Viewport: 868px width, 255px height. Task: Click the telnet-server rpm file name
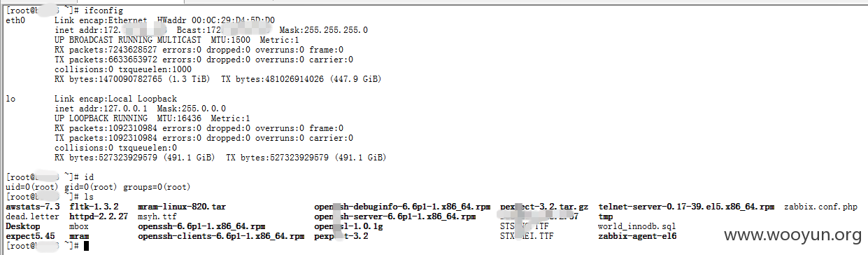tap(686, 207)
